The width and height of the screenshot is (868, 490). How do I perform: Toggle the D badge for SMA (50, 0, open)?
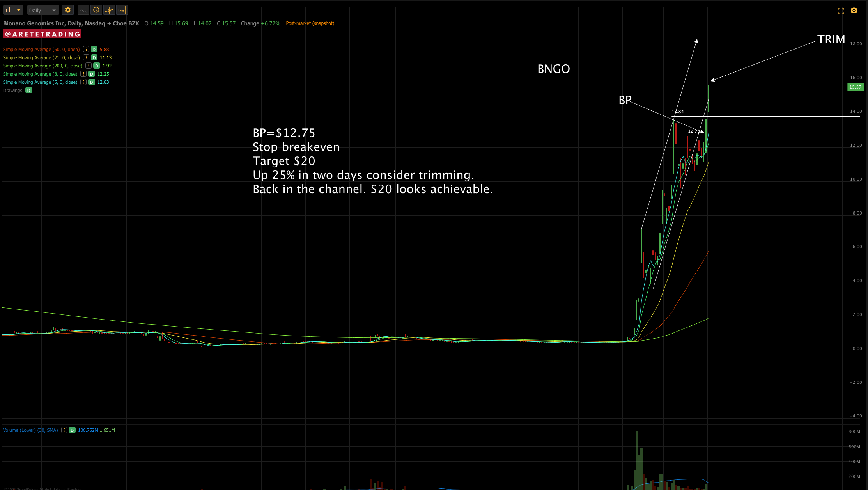[94, 50]
